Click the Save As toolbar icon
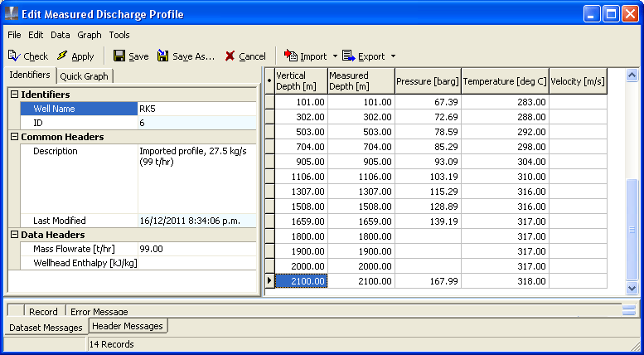The width and height of the screenshot is (644, 355). click(163, 56)
